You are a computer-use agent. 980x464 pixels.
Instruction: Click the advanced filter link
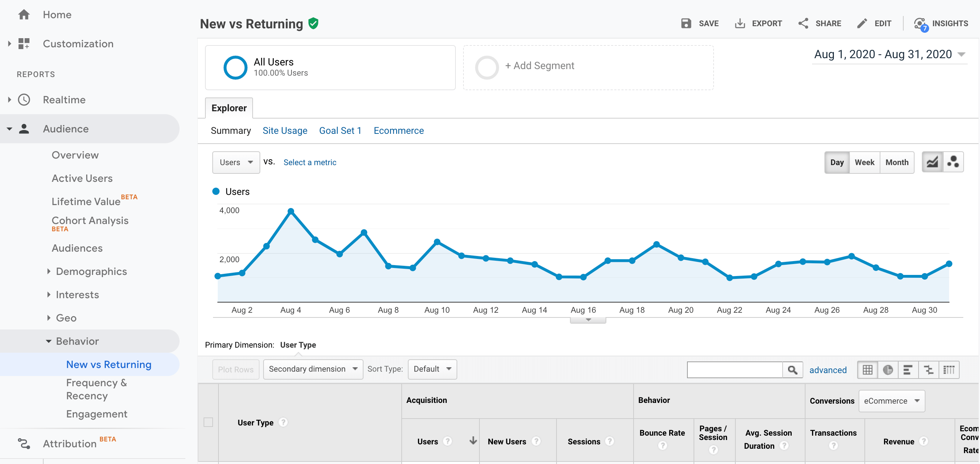coord(827,370)
